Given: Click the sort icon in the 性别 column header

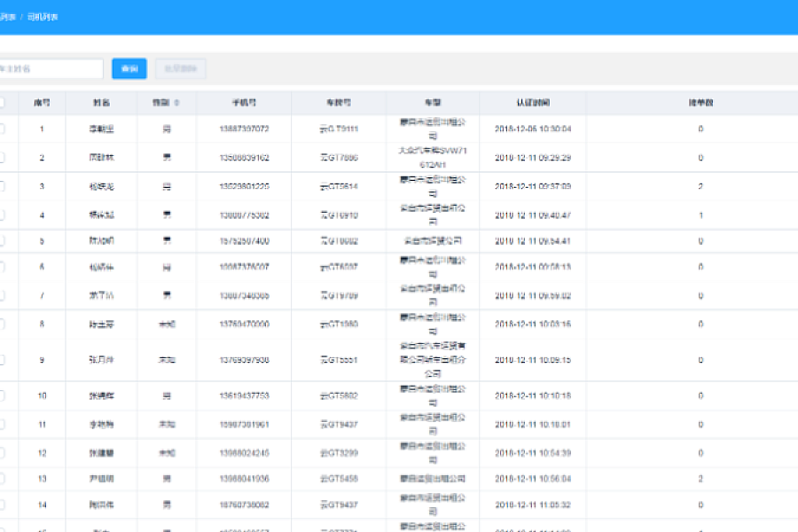Looking at the screenshot, I should (x=177, y=103).
